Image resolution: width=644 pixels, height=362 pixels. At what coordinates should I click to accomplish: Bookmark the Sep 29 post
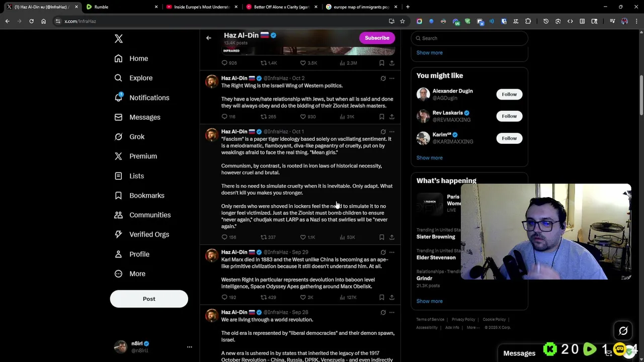pos(382,297)
